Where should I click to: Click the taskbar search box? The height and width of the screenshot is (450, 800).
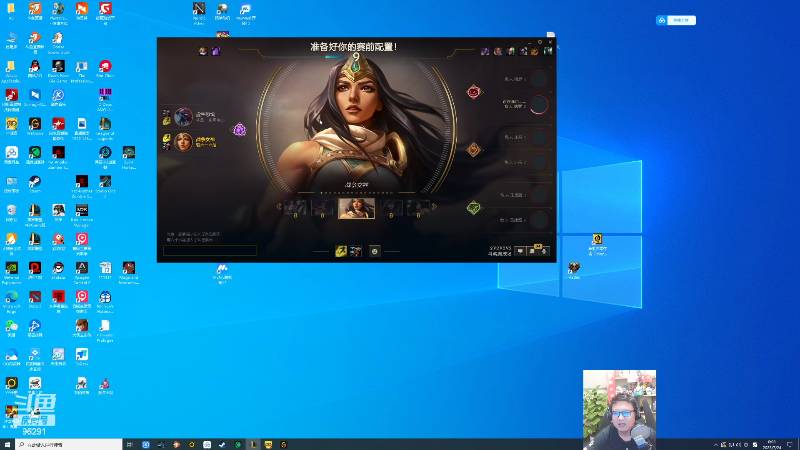click(69, 445)
